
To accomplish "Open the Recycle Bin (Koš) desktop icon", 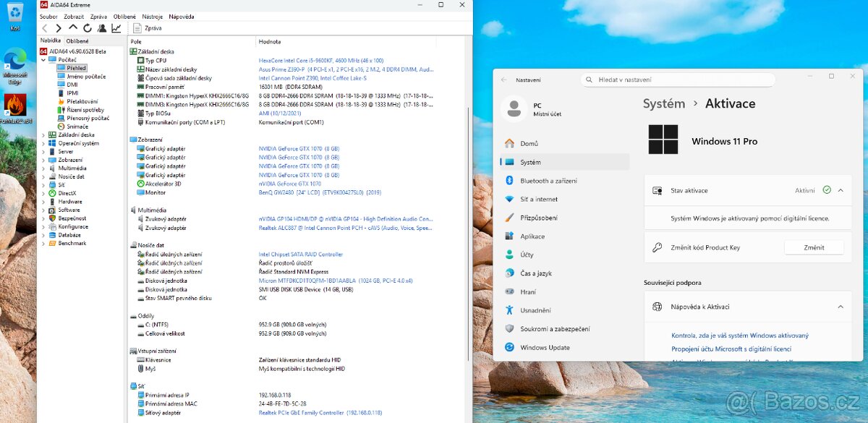I will (14, 14).
